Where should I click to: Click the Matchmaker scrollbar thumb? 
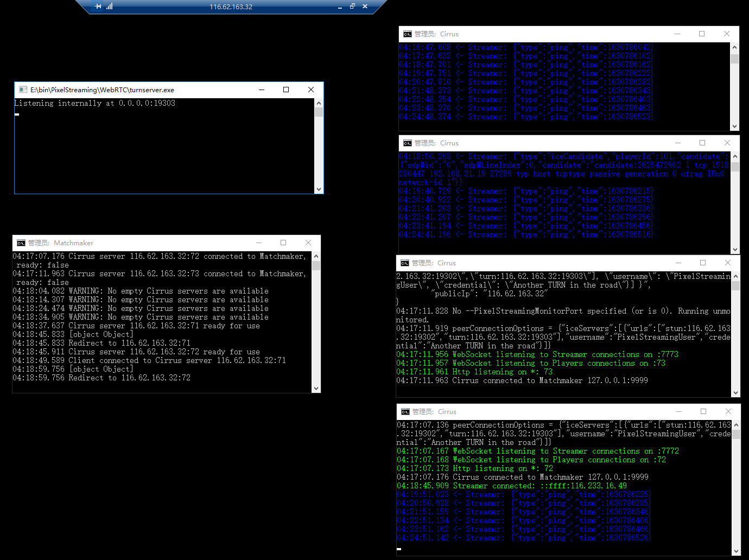pyautogui.click(x=316, y=265)
